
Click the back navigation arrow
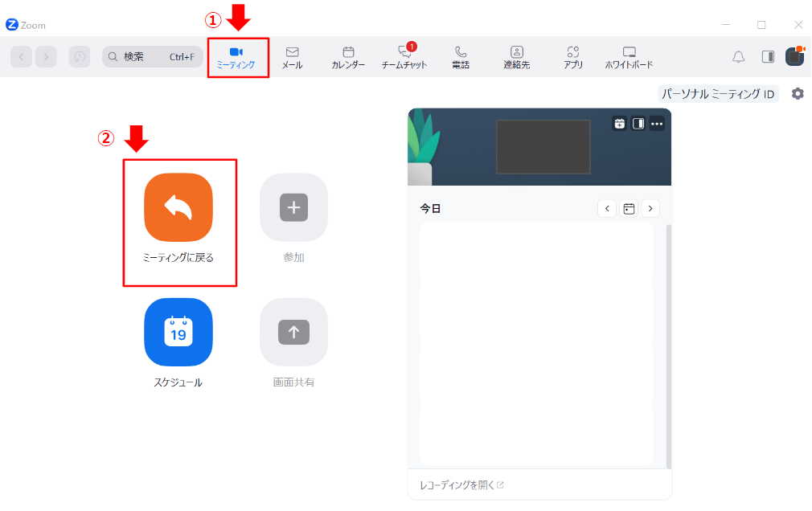click(x=21, y=56)
